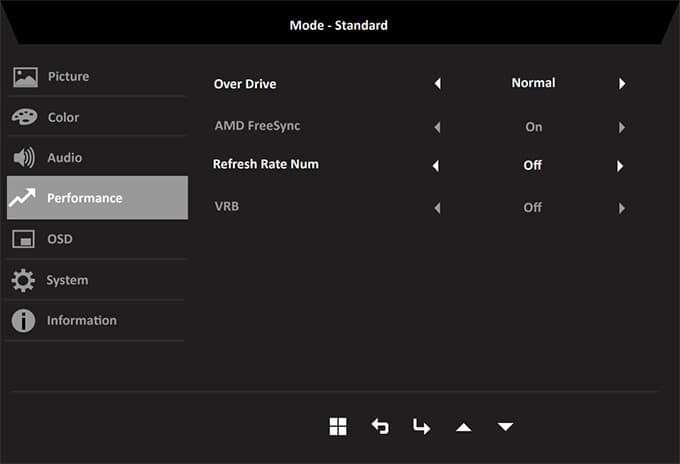Image resolution: width=680 pixels, height=464 pixels.
Task: Click the Over Drive value Normal
Action: tap(533, 83)
